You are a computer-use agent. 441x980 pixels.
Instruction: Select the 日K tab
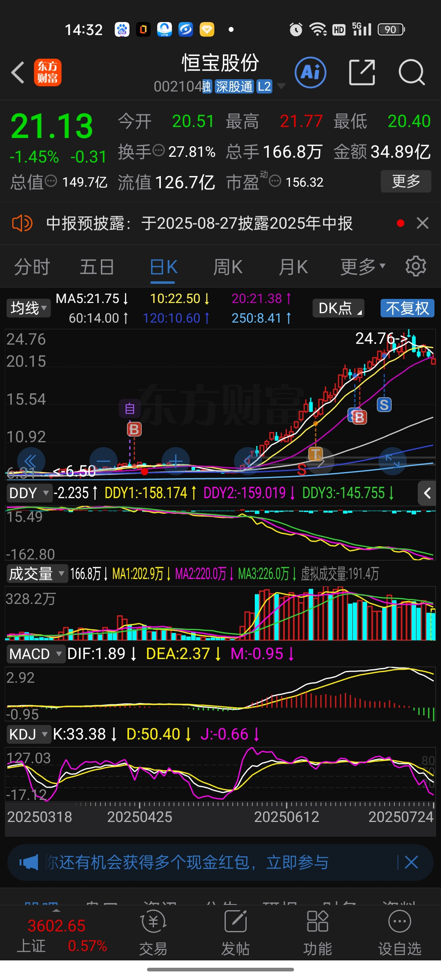(x=163, y=267)
